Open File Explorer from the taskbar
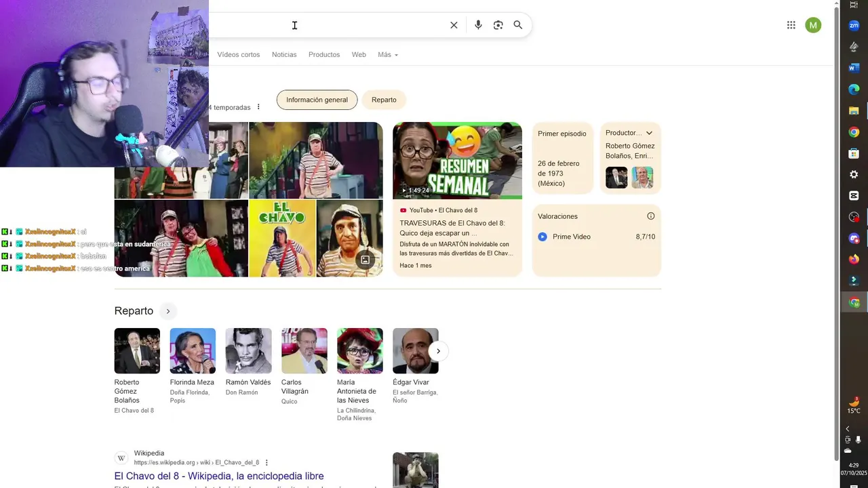The height and width of the screenshot is (488, 868). (854, 110)
